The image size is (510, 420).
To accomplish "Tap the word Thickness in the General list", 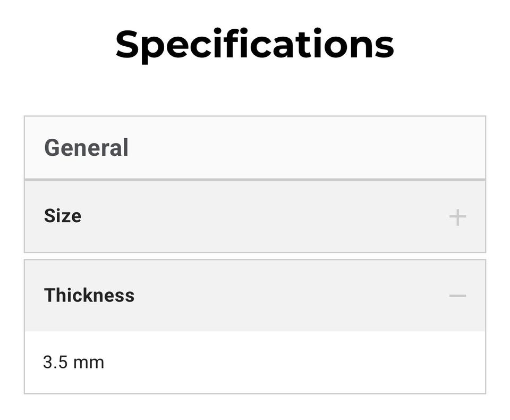I will (89, 295).
